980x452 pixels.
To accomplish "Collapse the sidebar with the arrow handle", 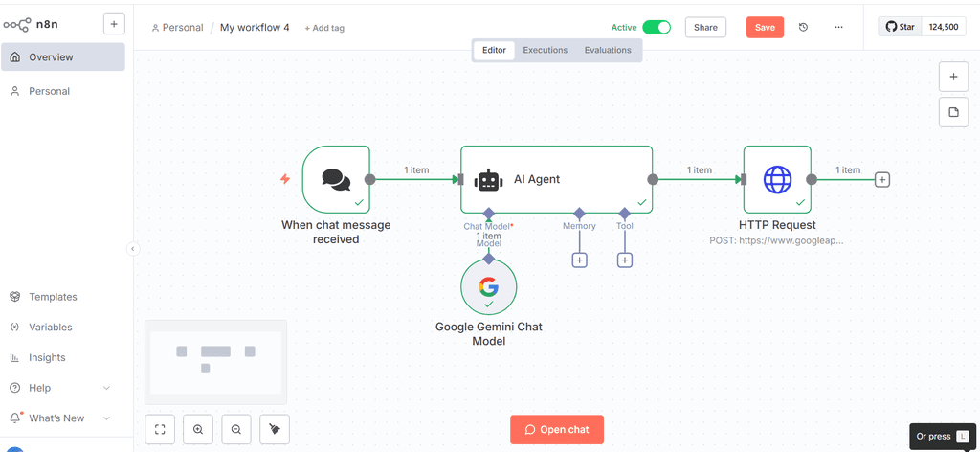I will [x=132, y=248].
